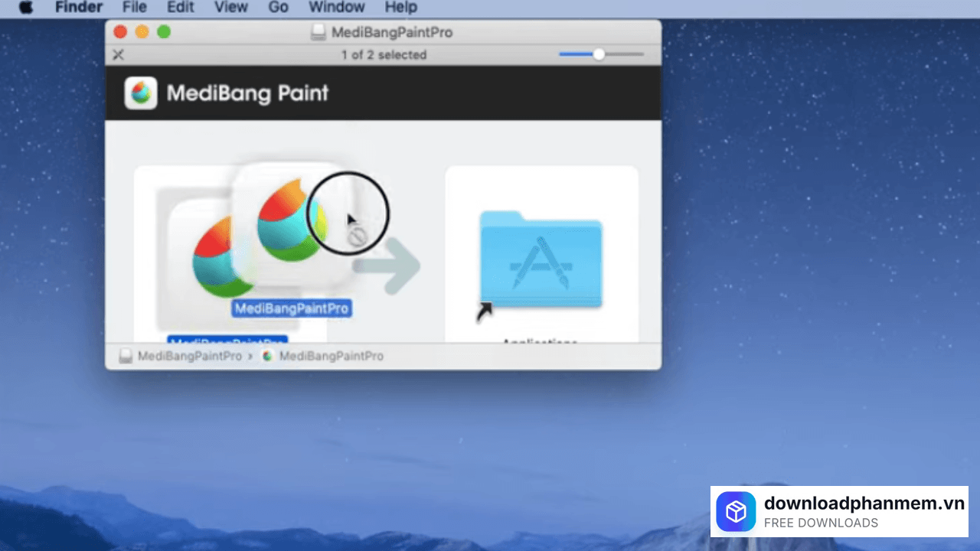This screenshot has height=551, width=980.
Task: Click the downloadphanmem.vn box logo
Action: [736, 511]
